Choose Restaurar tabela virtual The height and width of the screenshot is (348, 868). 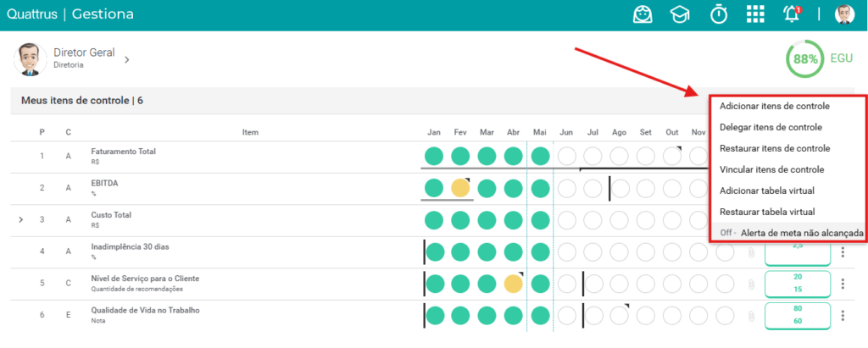[766, 212]
